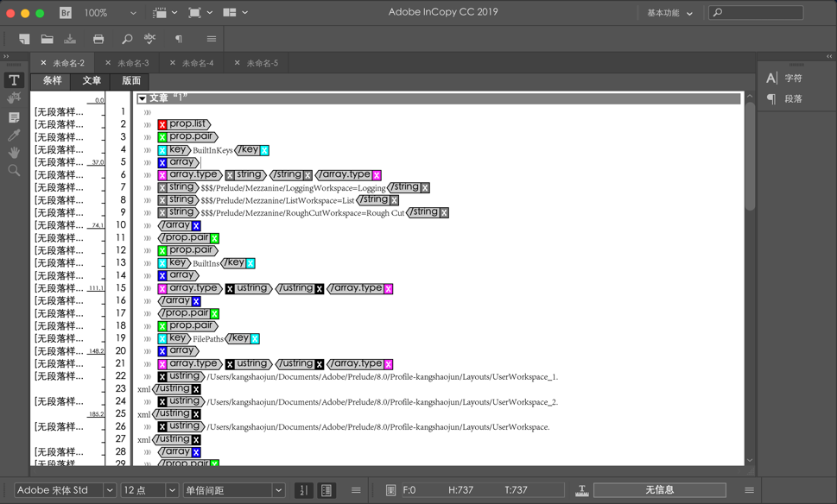Viewport: 837px width, 504px height.
Task: Click the print icon
Action: (98, 38)
